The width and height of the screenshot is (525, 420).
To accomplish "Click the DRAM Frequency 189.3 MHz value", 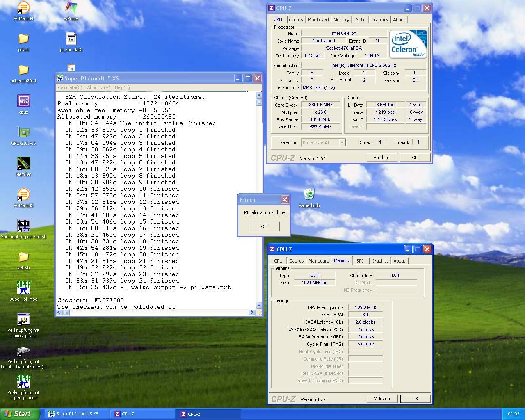I will pyautogui.click(x=365, y=307).
